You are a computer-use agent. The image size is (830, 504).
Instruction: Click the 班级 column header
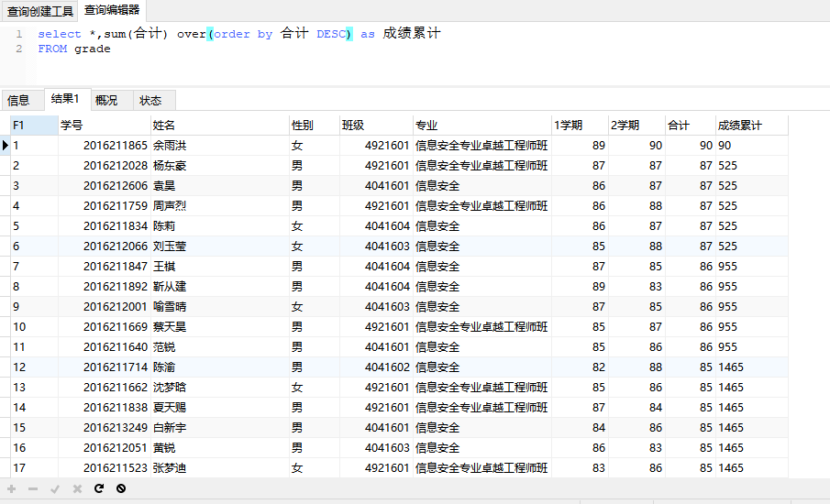point(376,126)
